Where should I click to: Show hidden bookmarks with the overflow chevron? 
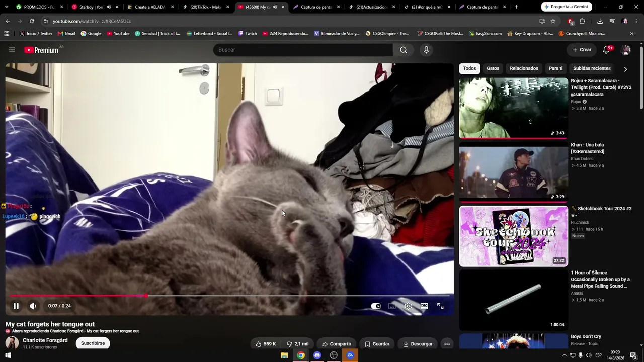click(632, 34)
